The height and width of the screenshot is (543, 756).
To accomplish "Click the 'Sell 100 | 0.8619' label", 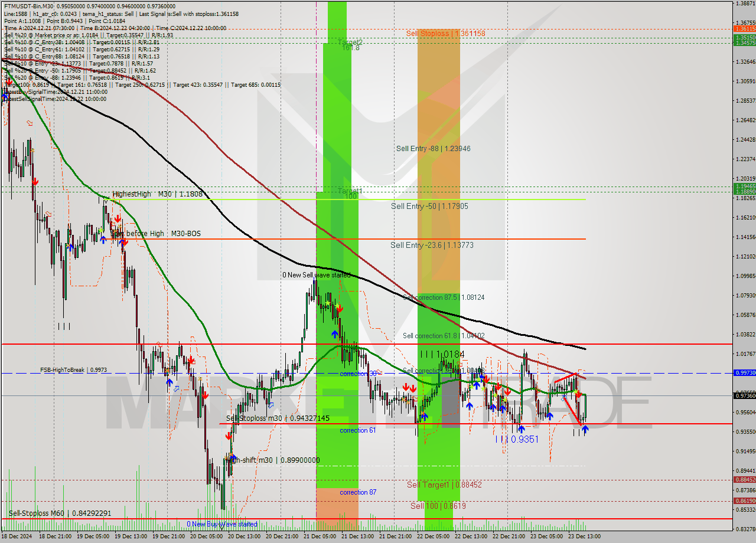I will click(x=438, y=506).
